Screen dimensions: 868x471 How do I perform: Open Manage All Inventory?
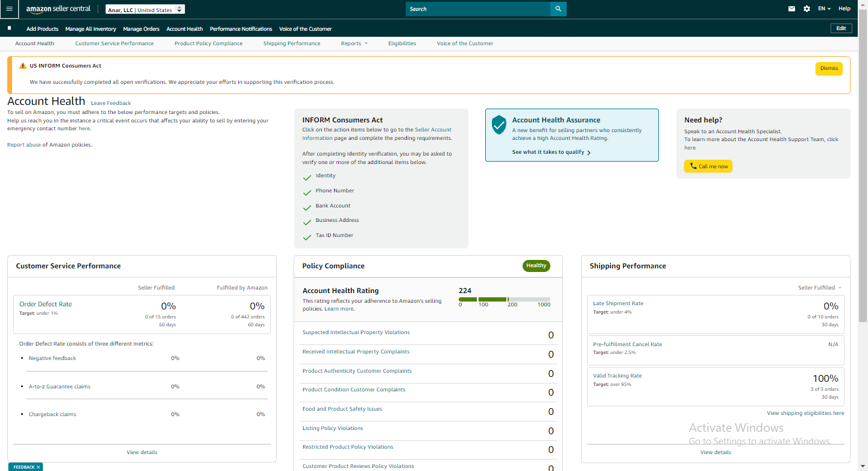tap(90, 29)
